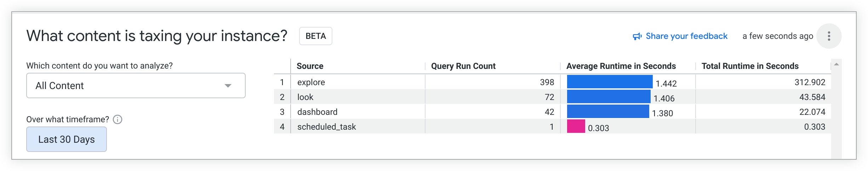Open the Share your feedback link
This screenshot has width=868, height=171.
(686, 36)
